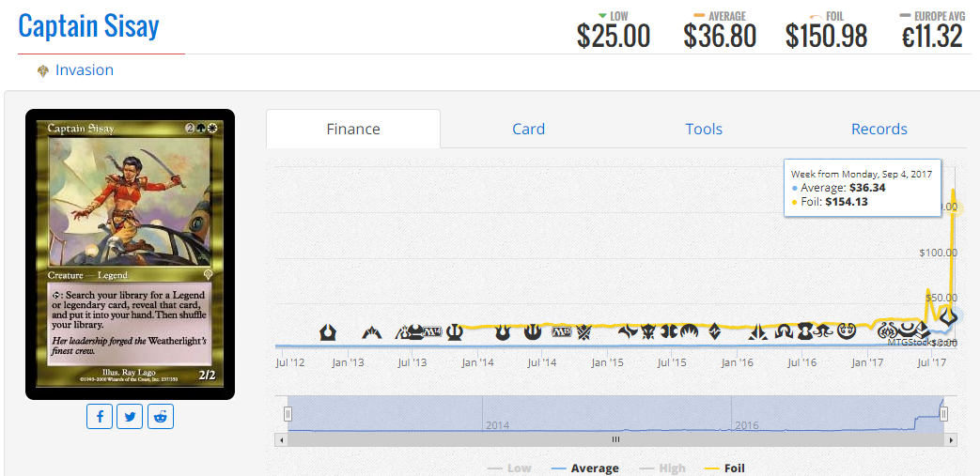Toggle the Low price series in legend
980x476 pixels.
tap(510, 468)
